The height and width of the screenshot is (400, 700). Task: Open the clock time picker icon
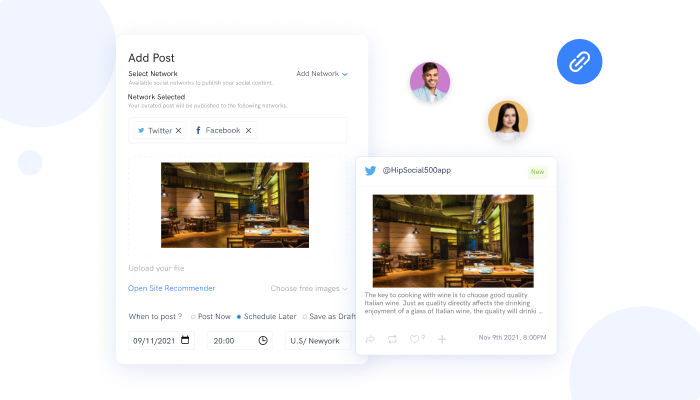pos(263,341)
